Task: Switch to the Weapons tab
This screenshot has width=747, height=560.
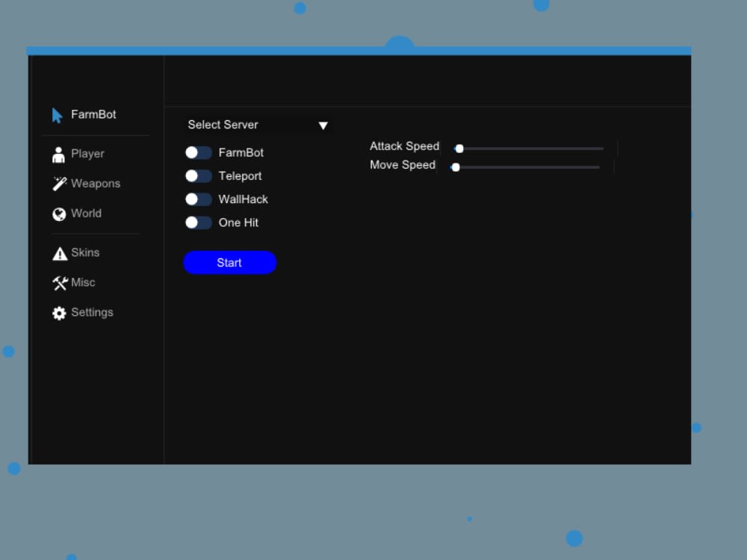Action: pyautogui.click(x=95, y=184)
